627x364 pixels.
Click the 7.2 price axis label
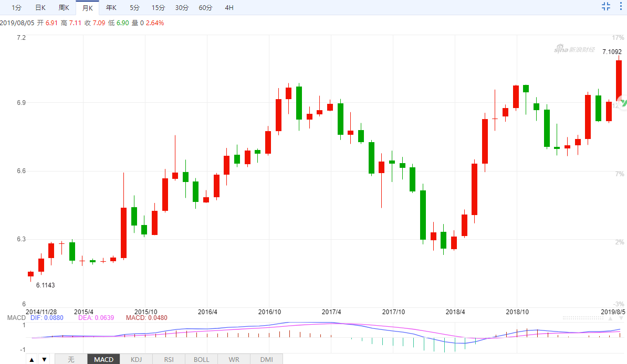21,38
